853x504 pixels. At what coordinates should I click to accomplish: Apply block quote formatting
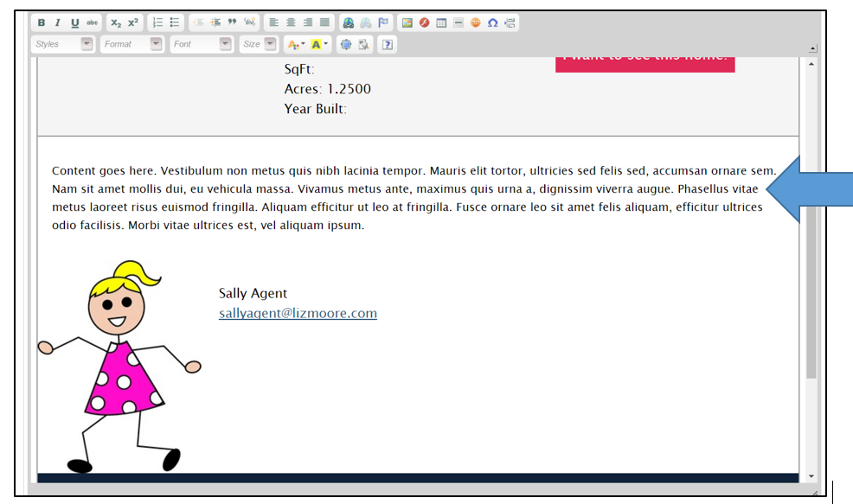click(232, 23)
